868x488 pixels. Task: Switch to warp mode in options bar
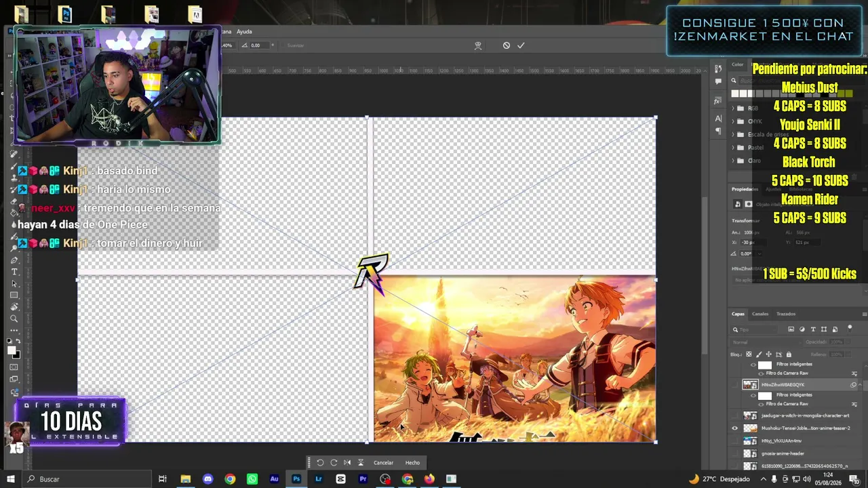(478, 45)
